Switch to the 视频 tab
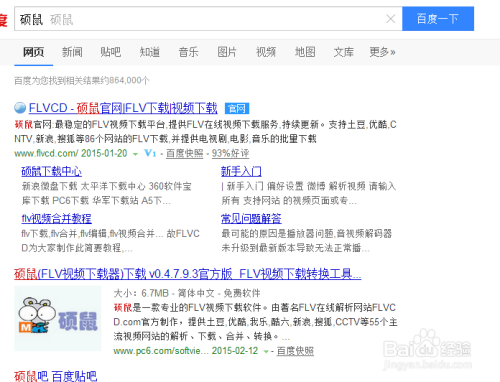 click(x=266, y=52)
